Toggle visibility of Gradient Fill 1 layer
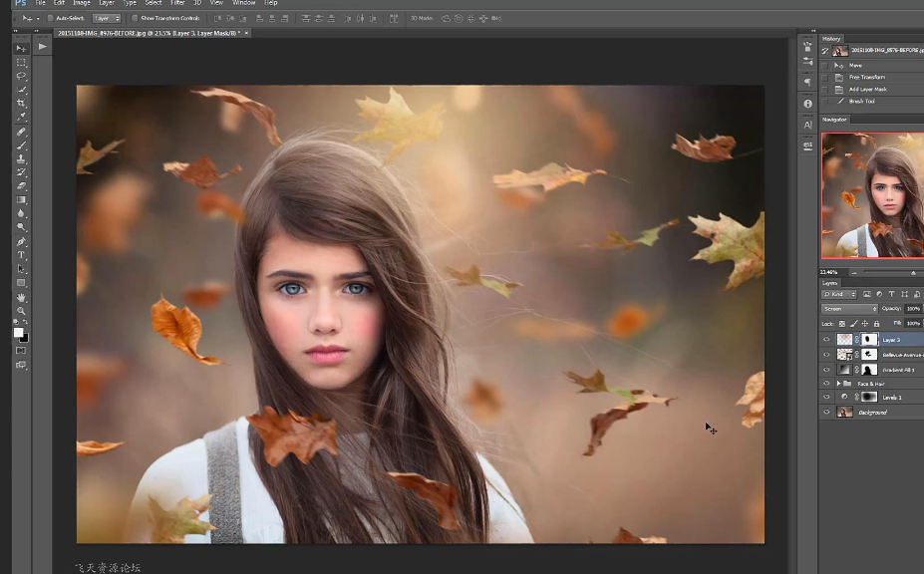Screen dimensions: 924x574 click(826, 369)
